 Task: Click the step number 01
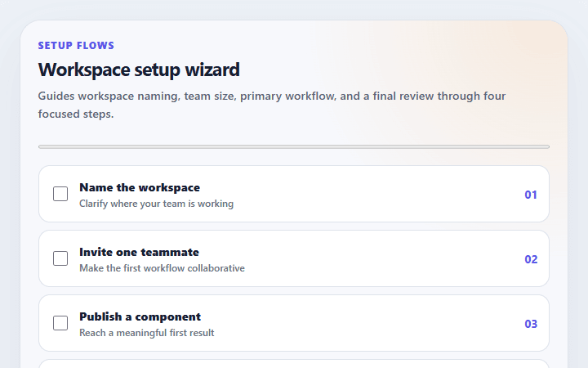(x=531, y=195)
